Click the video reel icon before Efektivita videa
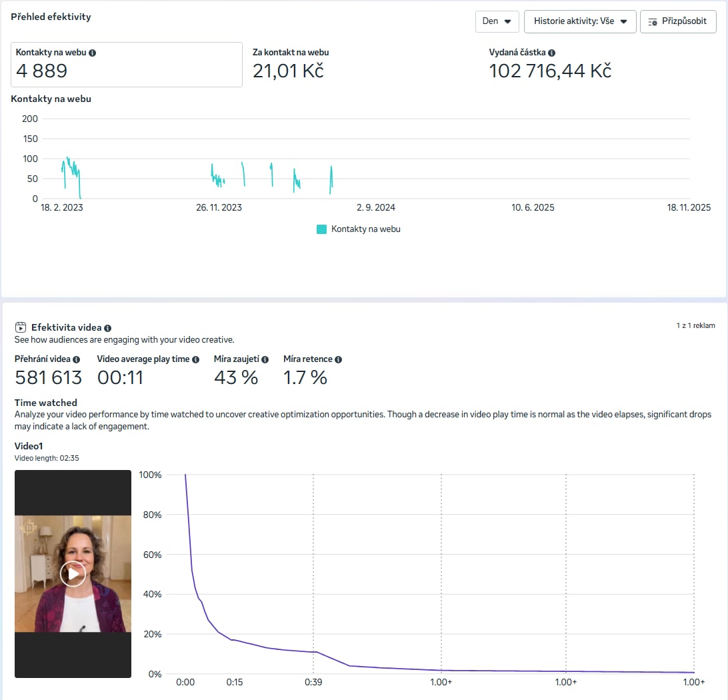This screenshot has width=728, height=700. click(x=21, y=327)
